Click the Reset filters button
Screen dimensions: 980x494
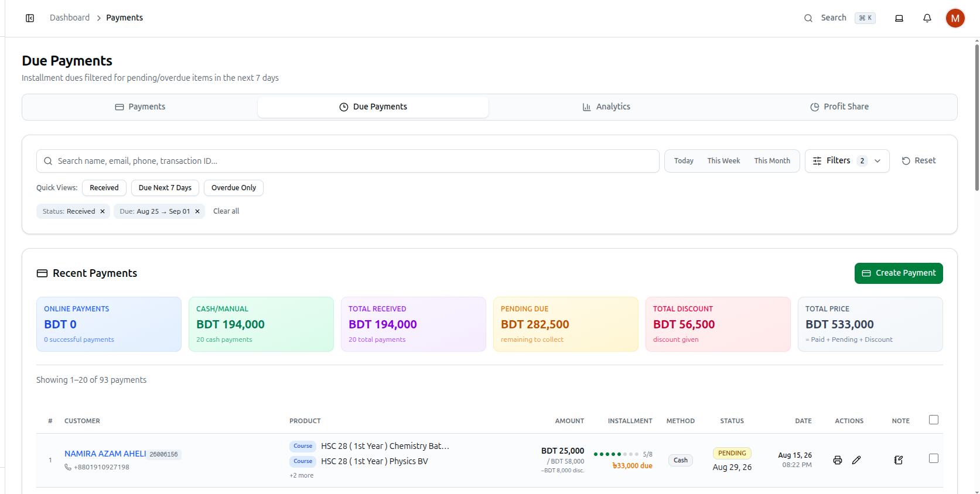[x=918, y=160]
